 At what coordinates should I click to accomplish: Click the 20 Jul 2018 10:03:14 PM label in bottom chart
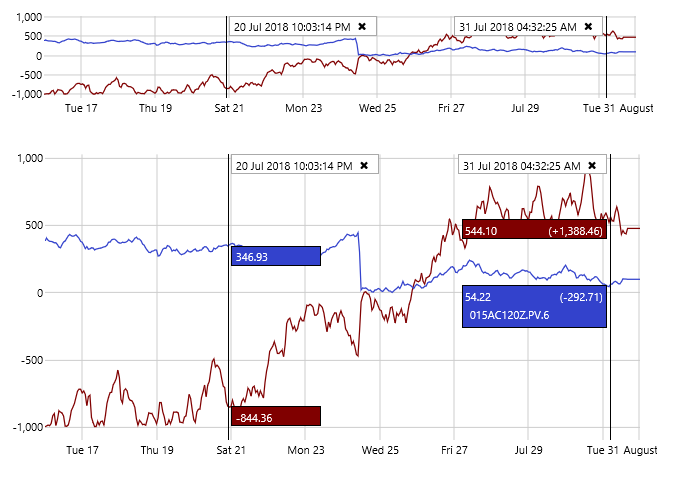point(293,166)
